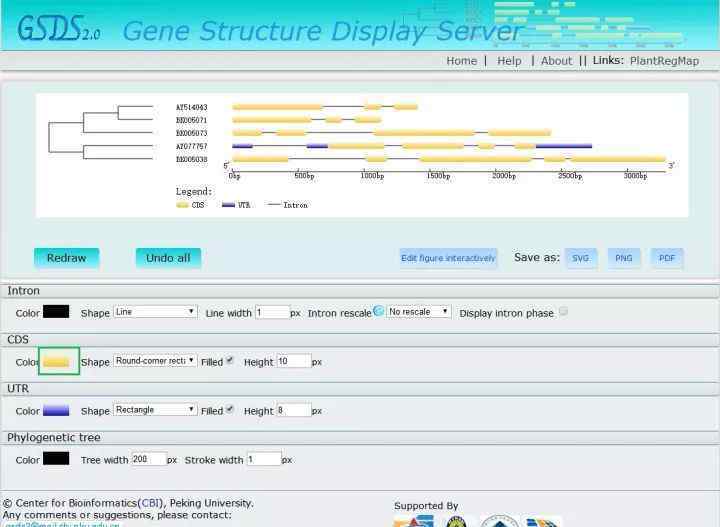Screen dimensions: 720x527
Task: Click the Phylogenetic tree section header
Action: 360,437
